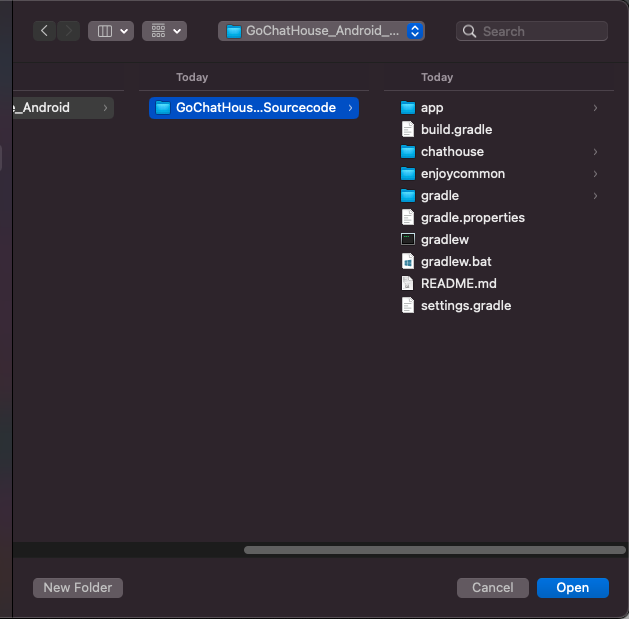
Task: Click the README.md file icon
Action: [407, 284]
